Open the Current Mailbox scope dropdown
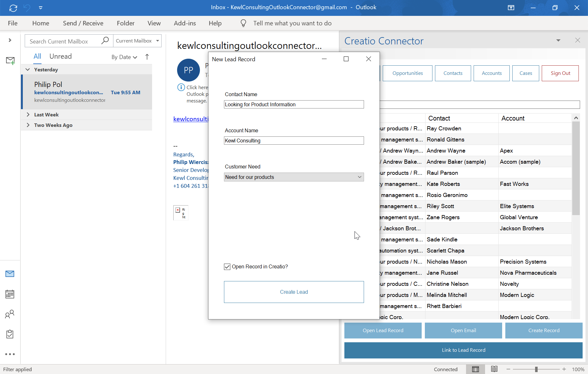 pyautogui.click(x=157, y=41)
